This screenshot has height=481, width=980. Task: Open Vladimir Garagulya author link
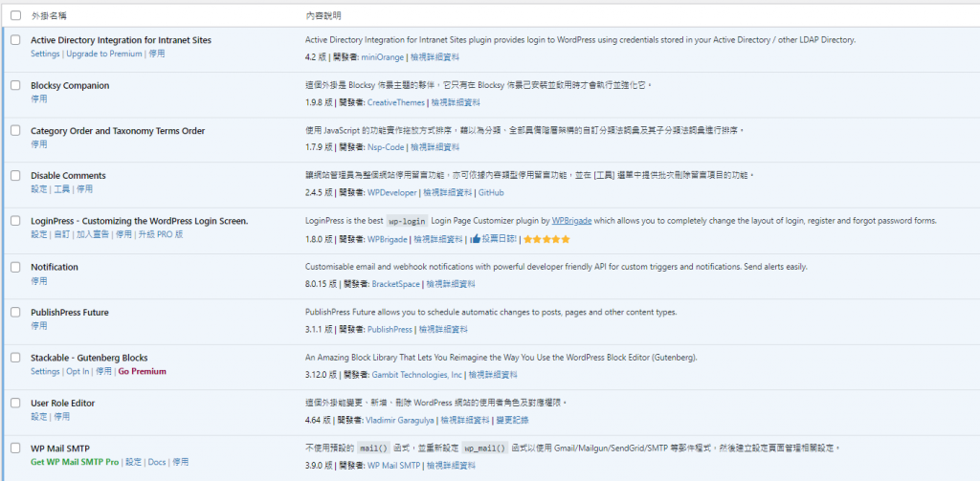(399, 420)
